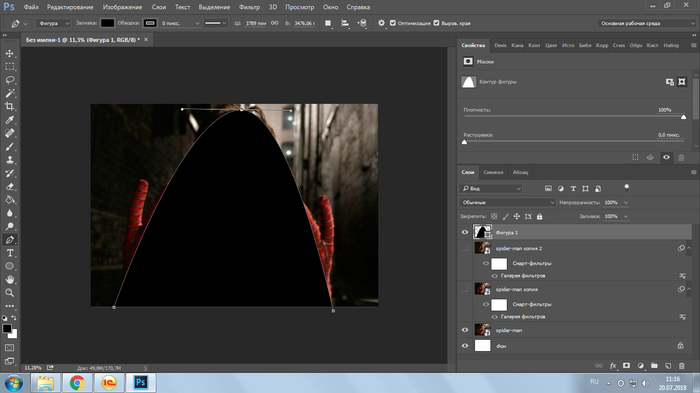Show the spider-man копия 2 layer
This screenshot has width=700, height=393.
[x=465, y=248]
